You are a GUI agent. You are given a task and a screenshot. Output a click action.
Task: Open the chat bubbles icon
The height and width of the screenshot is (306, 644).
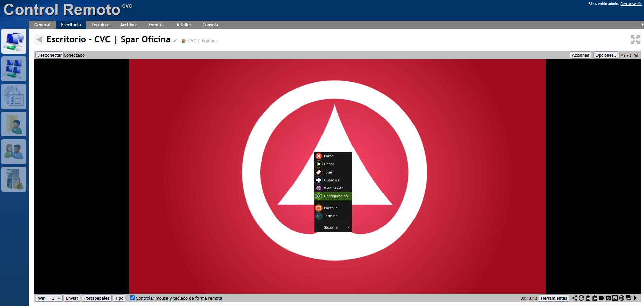(628, 298)
